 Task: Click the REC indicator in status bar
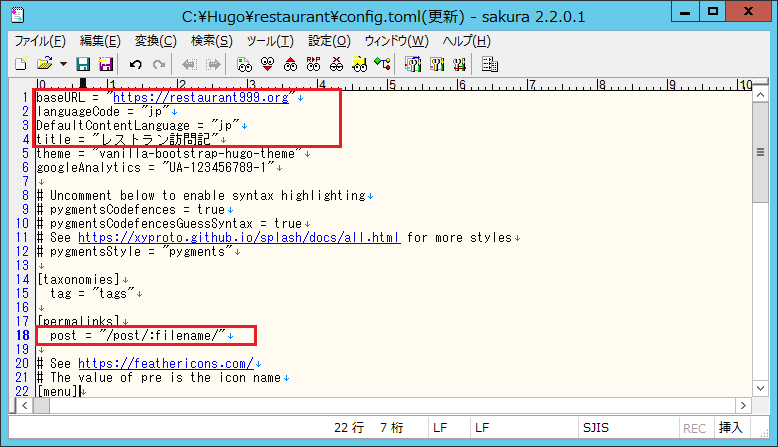coord(694,428)
